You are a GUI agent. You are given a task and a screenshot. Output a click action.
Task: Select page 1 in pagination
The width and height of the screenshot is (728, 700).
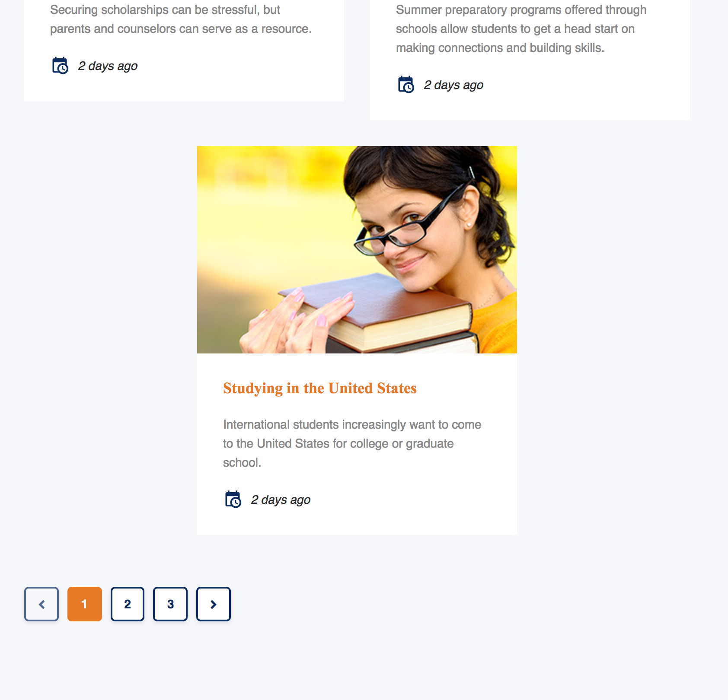(85, 604)
